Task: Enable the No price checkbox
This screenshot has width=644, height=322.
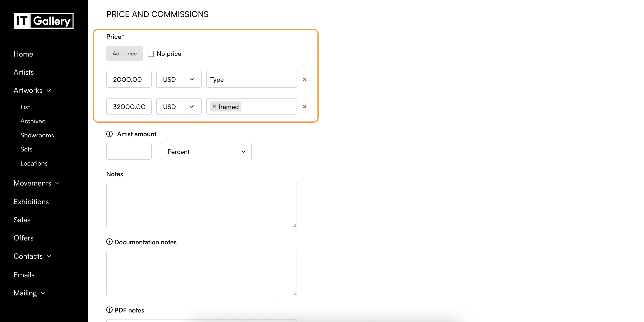Action: (x=151, y=54)
